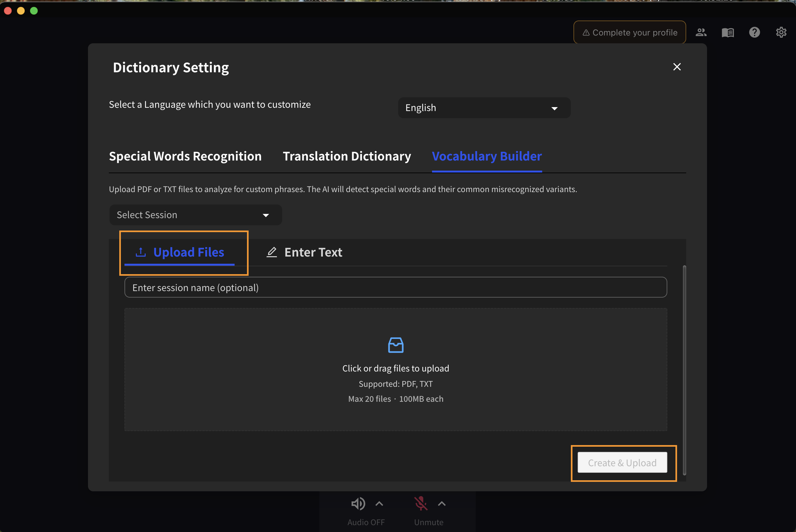This screenshot has height=532, width=796.
Task: Switch to Special Words Recognition tab
Action: (x=185, y=156)
